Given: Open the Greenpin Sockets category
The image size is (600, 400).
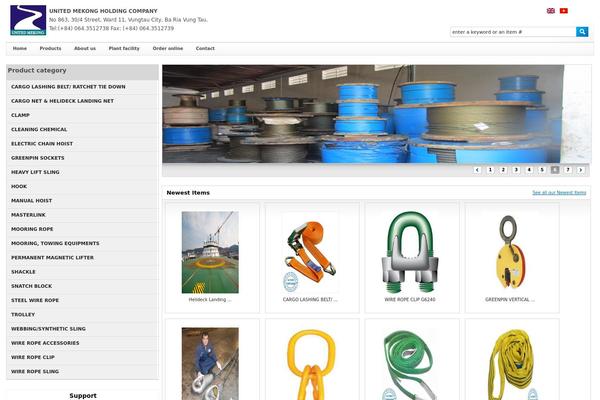Looking at the screenshot, I should (82, 158).
